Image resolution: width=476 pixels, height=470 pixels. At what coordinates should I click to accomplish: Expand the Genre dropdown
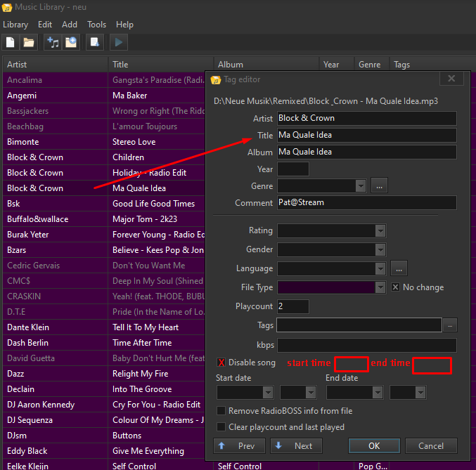click(361, 185)
